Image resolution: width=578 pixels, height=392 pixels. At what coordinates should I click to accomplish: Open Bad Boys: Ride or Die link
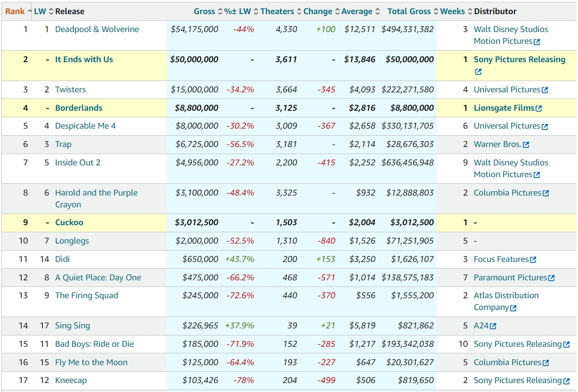point(95,344)
